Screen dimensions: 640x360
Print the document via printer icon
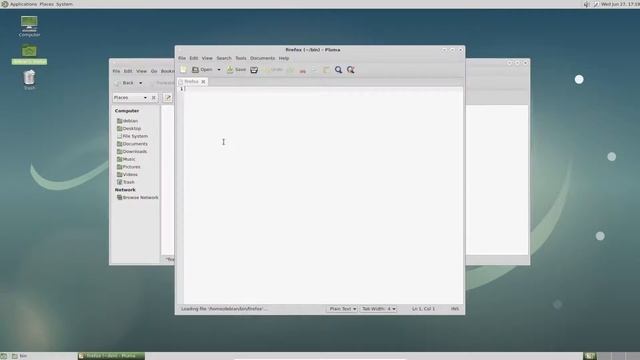click(x=254, y=70)
